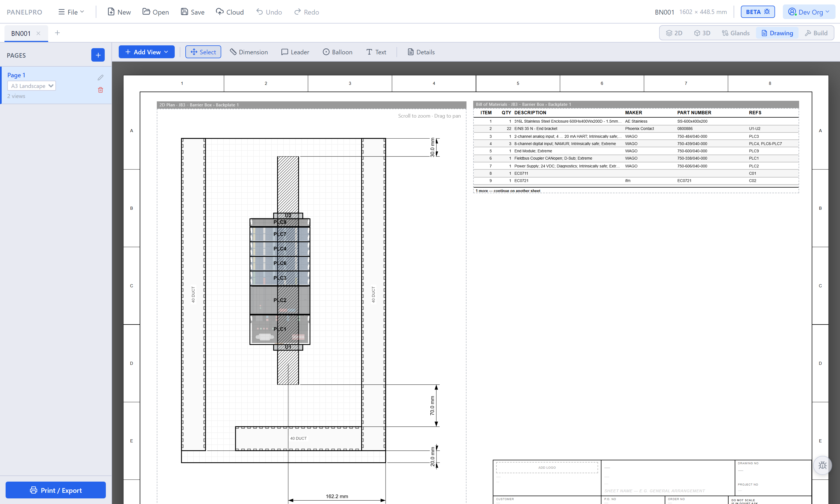Open the A3 Landscape page size dropdown
The width and height of the screenshot is (840, 504).
pyautogui.click(x=32, y=86)
